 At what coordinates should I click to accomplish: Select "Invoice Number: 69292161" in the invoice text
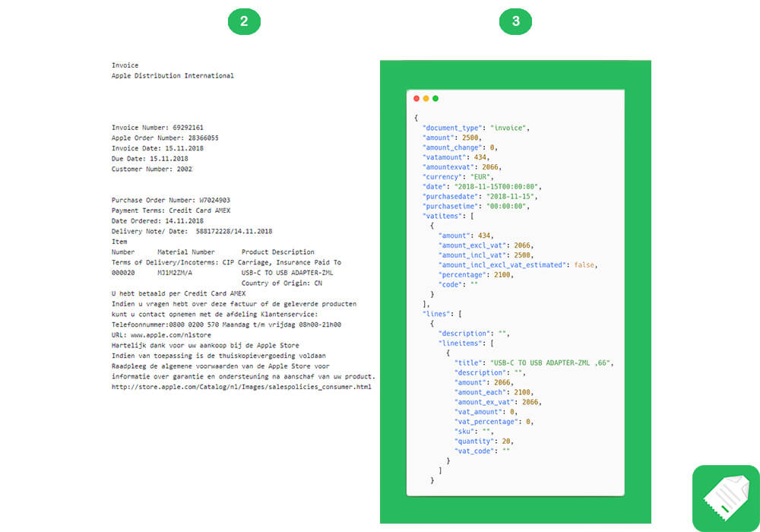click(157, 128)
